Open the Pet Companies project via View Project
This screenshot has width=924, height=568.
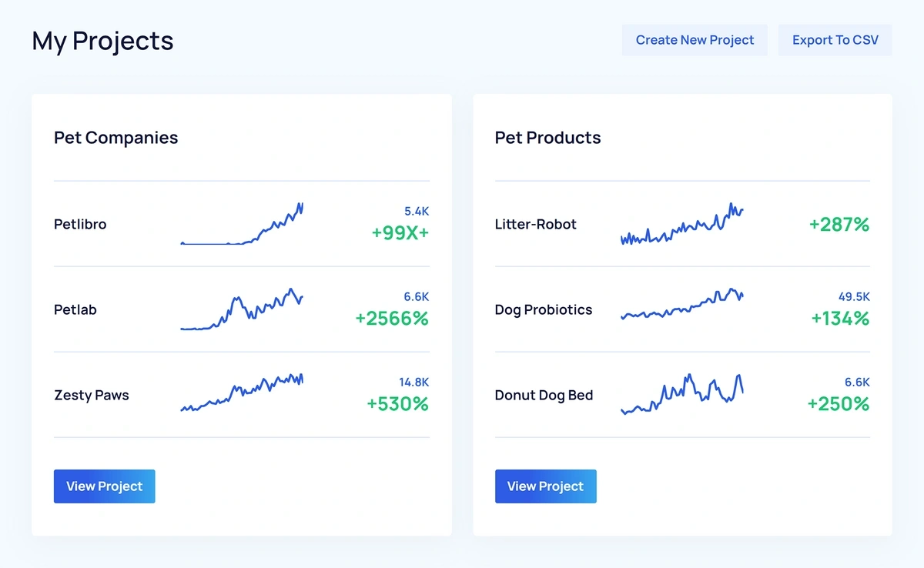pyautogui.click(x=104, y=486)
